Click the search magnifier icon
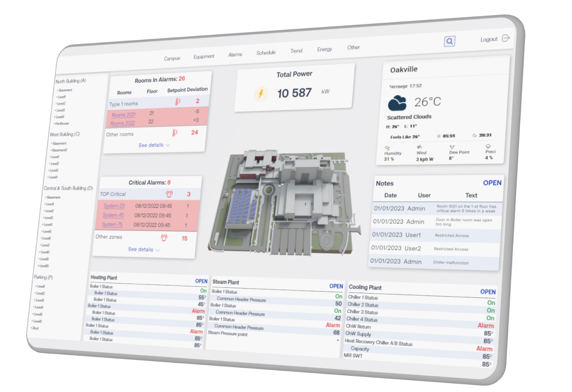 449,41
